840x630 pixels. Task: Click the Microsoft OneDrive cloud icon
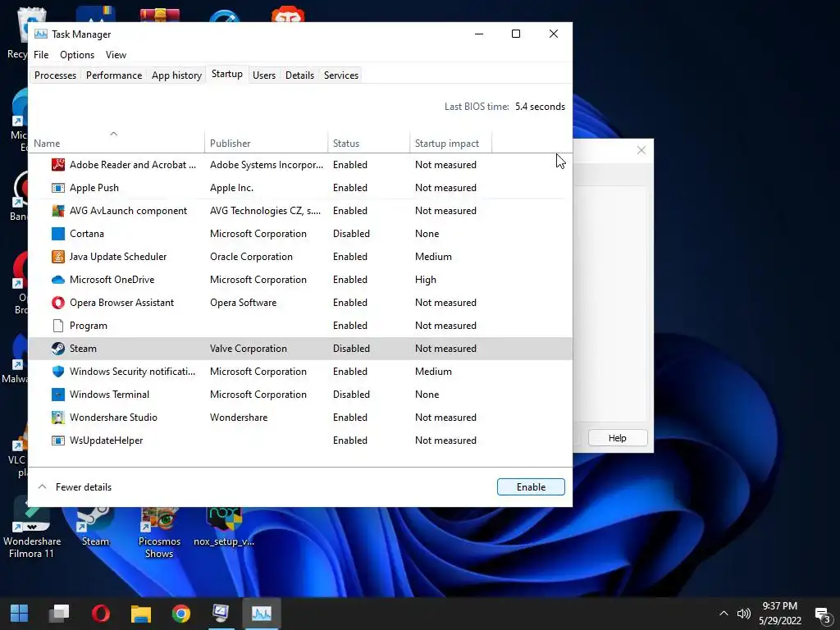(58, 280)
